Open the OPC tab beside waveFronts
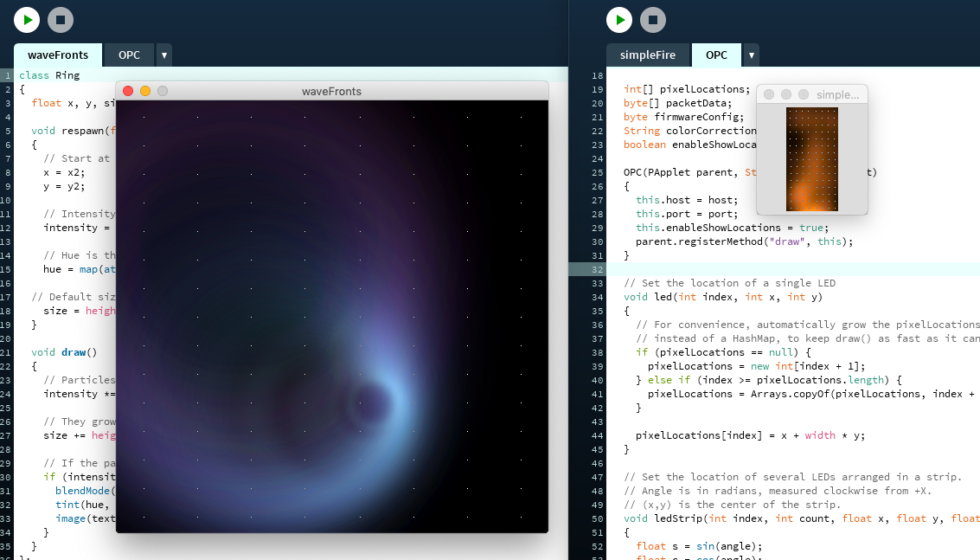This screenshot has width=980, height=560. [x=129, y=55]
